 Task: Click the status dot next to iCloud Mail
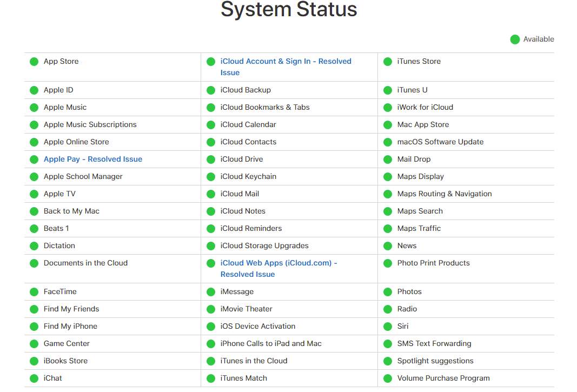[x=211, y=194]
